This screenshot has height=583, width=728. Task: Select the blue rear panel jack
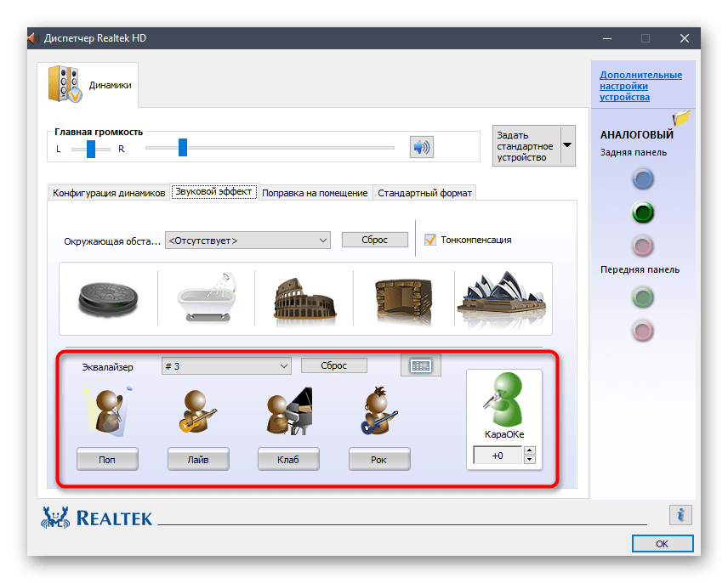pyautogui.click(x=644, y=178)
